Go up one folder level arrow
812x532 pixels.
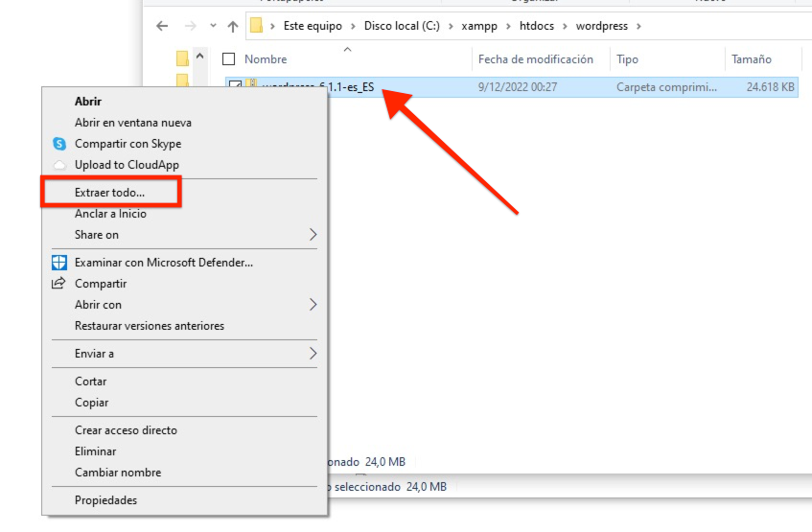[233, 26]
